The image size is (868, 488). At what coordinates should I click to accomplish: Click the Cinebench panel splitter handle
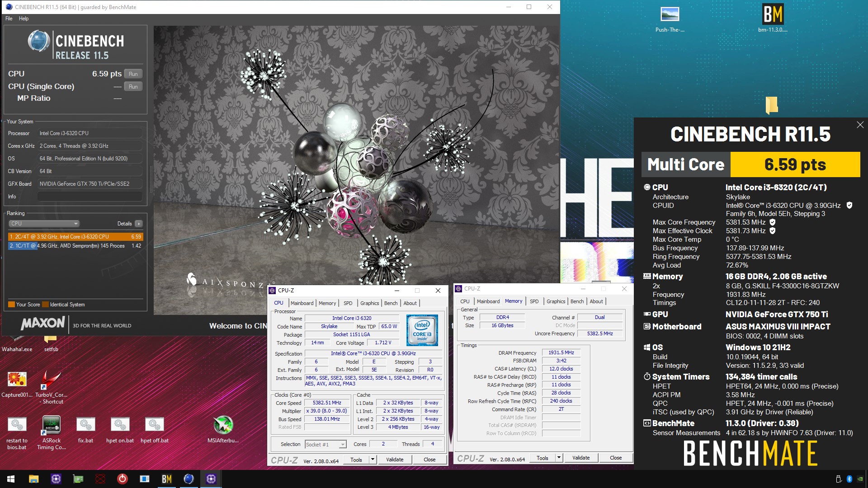[151, 178]
